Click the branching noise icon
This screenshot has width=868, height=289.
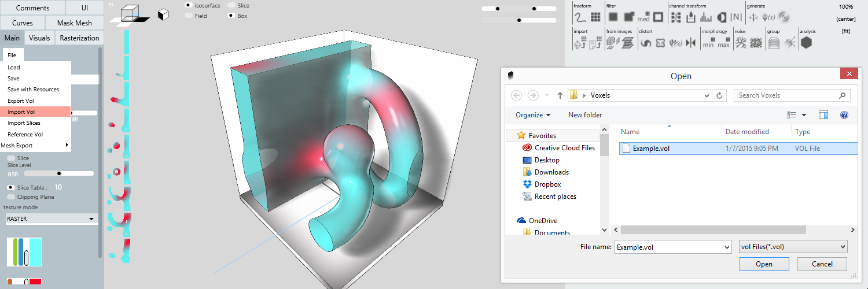pos(741,42)
